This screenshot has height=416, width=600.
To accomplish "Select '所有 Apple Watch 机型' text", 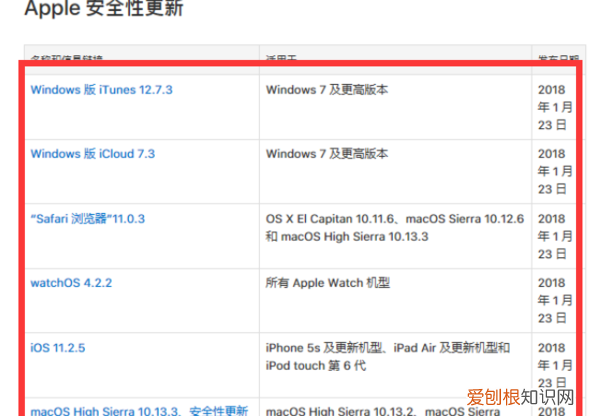I will tap(328, 283).
